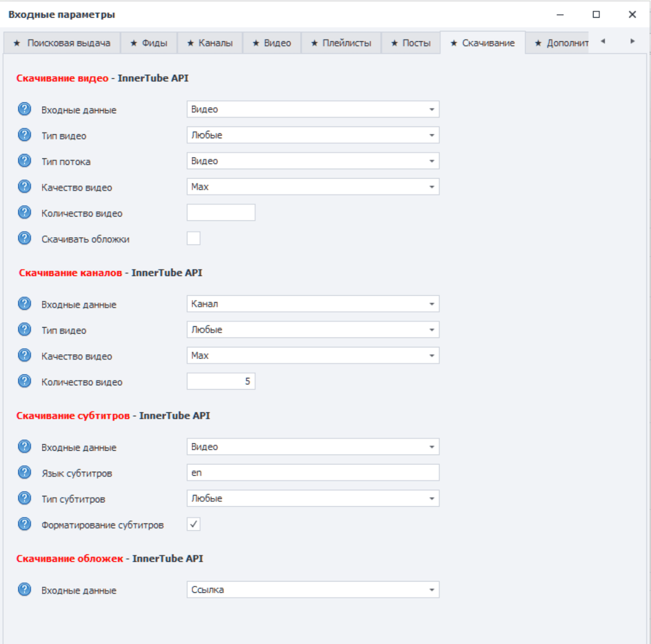Click help icon beside Скачивать обложки
This screenshot has height=644, width=651.
click(x=25, y=238)
